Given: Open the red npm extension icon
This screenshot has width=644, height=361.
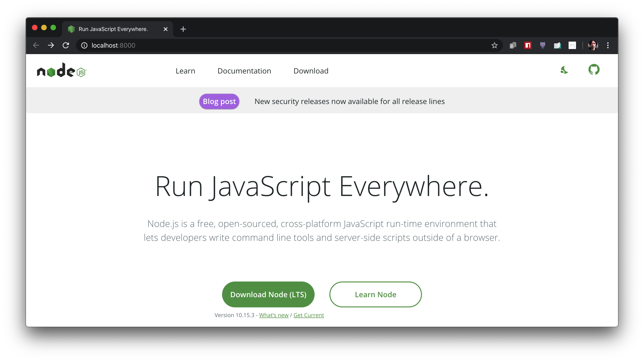Looking at the screenshot, I should (x=528, y=45).
